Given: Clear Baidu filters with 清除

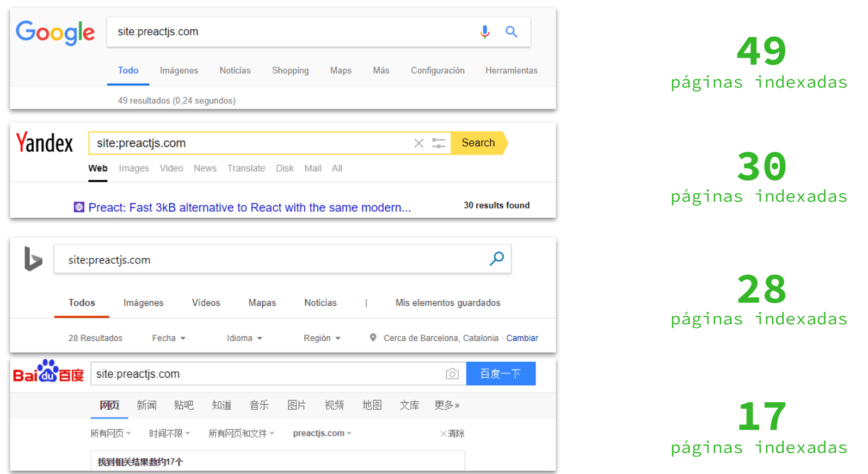Looking at the screenshot, I should [x=452, y=433].
